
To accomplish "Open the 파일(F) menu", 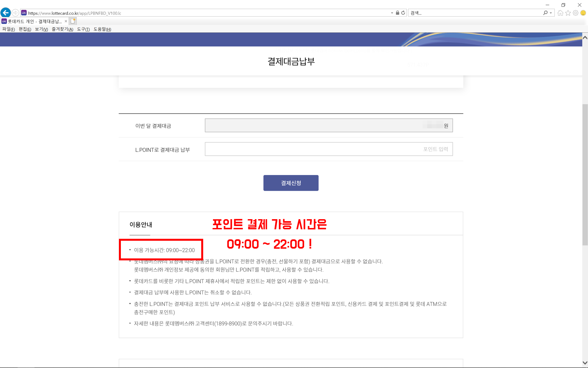I will coord(8,29).
